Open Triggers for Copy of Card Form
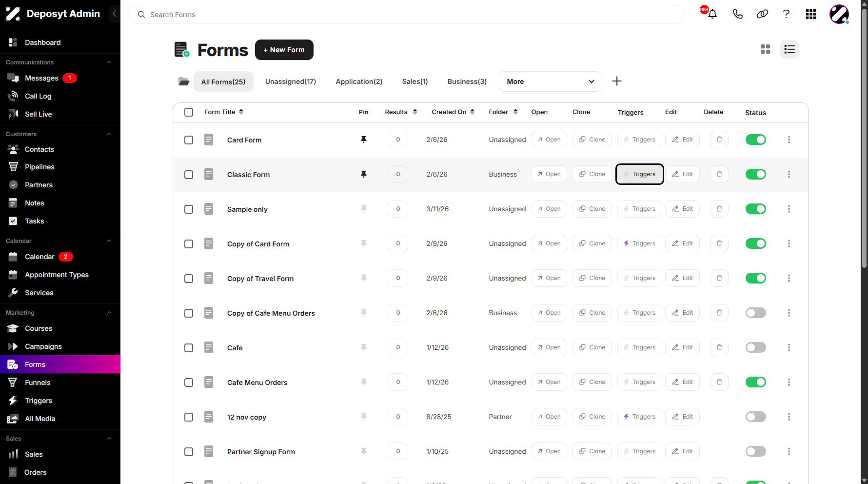Viewport: 868px width, 484px height. tap(640, 243)
